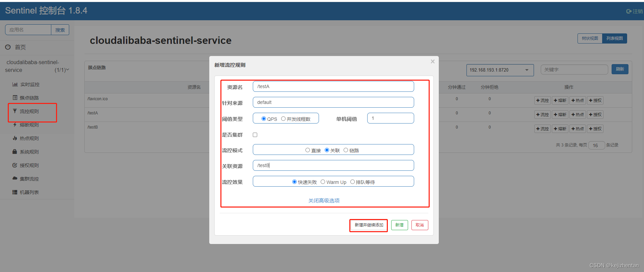Click the 关联资源 input with /testB
Image resolution: width=644 pixels, height=272 pixels.
(x=333, y=165)
